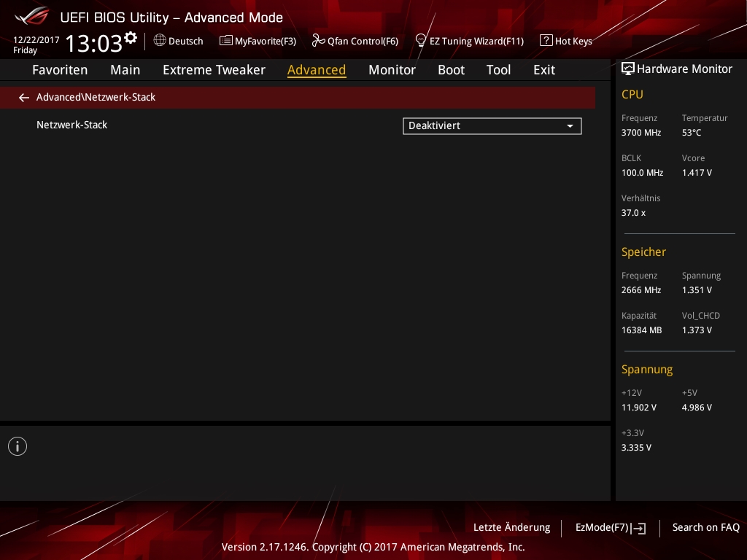This screenshot has width=747, height=560.
Task: Open the Exit tab
Action: coord(543,70)
